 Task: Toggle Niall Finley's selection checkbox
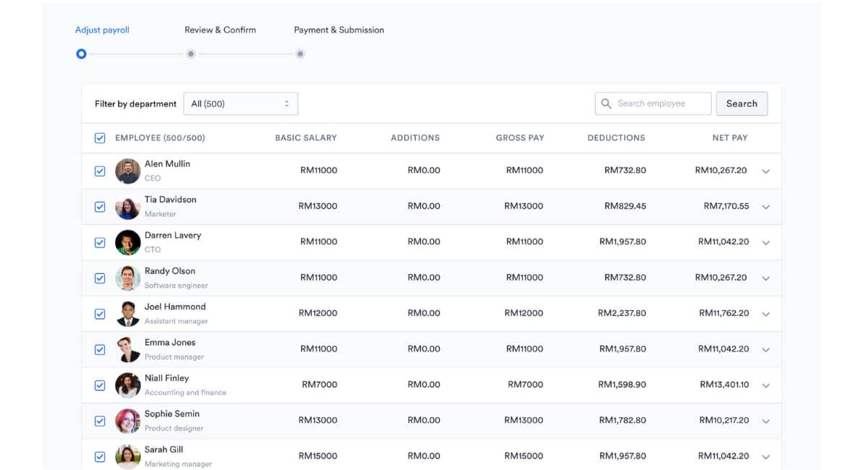coord(99,385)
